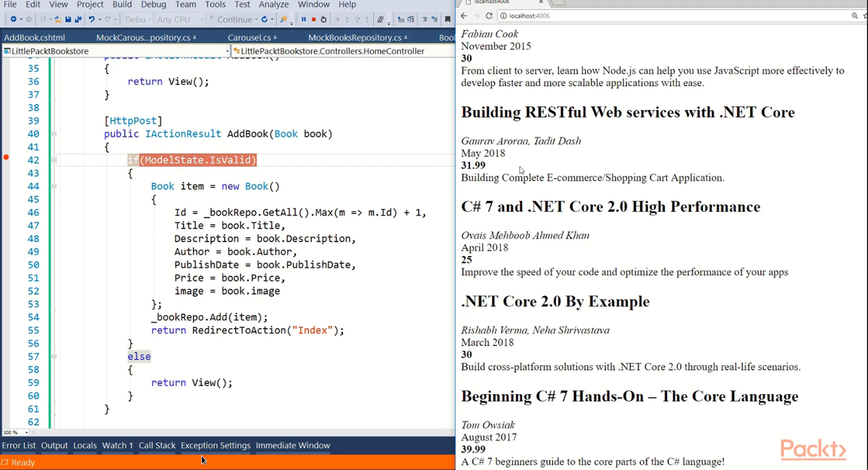Click the Step Over debug icon
Screen dimensions: 868x470
point(357,20)
